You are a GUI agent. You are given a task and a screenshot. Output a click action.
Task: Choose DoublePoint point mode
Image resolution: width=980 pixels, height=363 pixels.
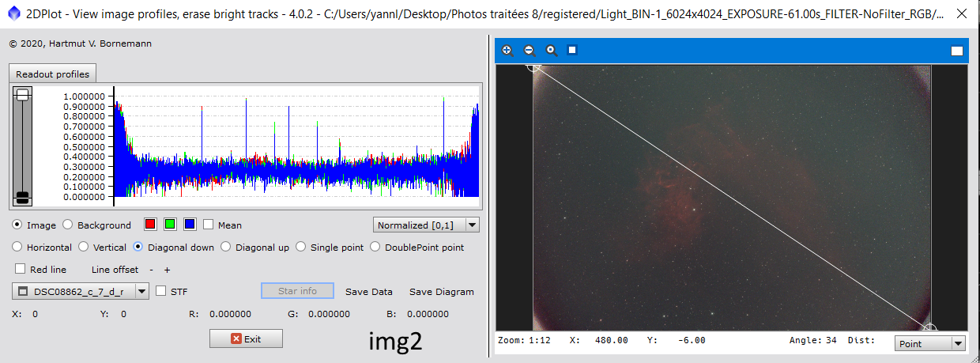pos(375,248)
